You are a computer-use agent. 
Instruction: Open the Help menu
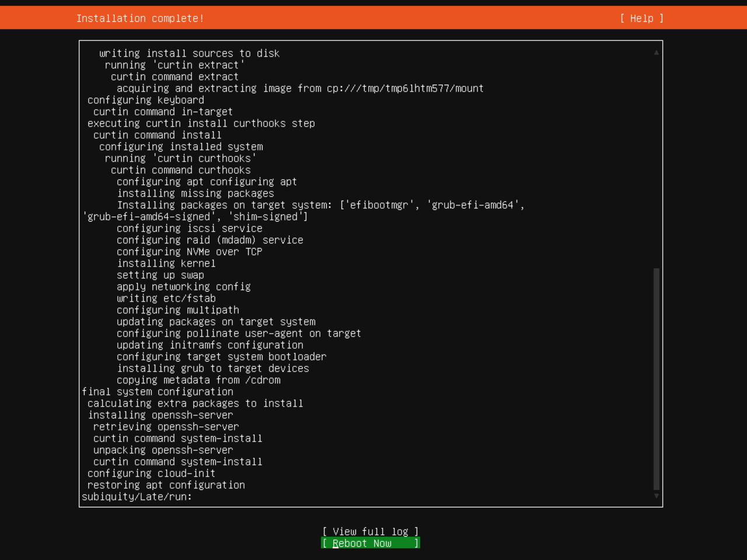pyautogui.click(x=641, y=18)
